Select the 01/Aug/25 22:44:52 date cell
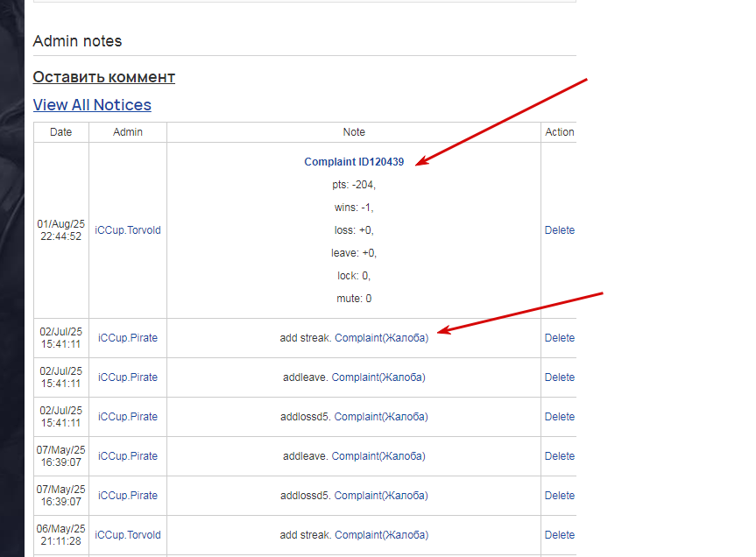The image size is (756, 557). [x=60, y=230]
